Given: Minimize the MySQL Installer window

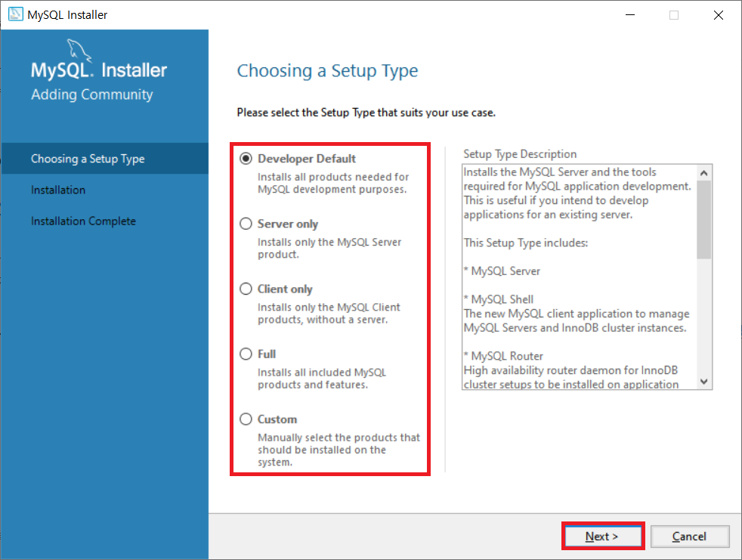Looking at the screenshot, I should pos(630,14).
